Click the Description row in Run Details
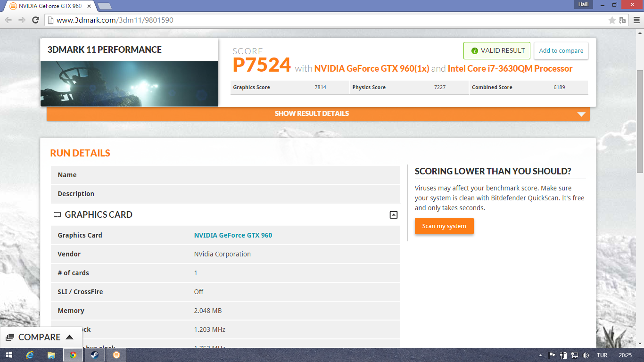This screenshot has width=644, height=362. click(225, 194)
